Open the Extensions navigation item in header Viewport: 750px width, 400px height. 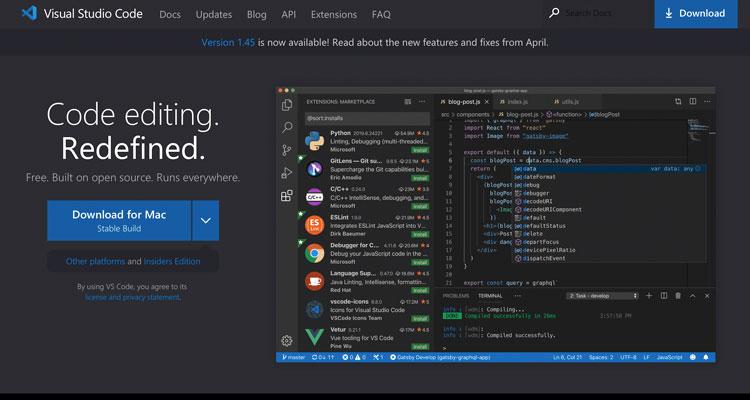pos(333,14)
